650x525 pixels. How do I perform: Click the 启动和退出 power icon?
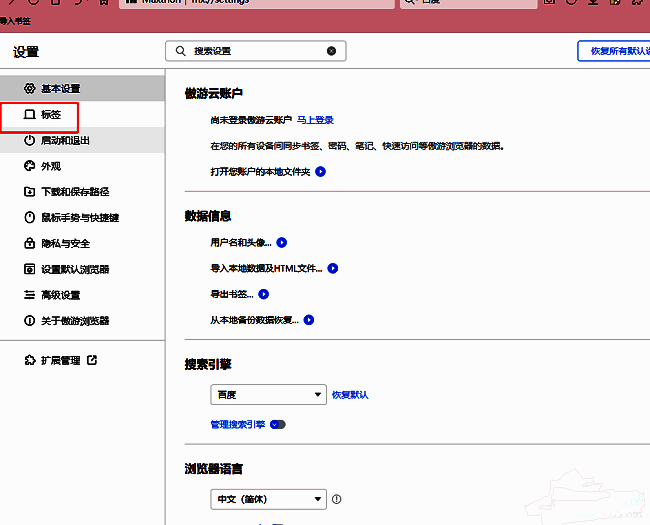pos(29,141)
